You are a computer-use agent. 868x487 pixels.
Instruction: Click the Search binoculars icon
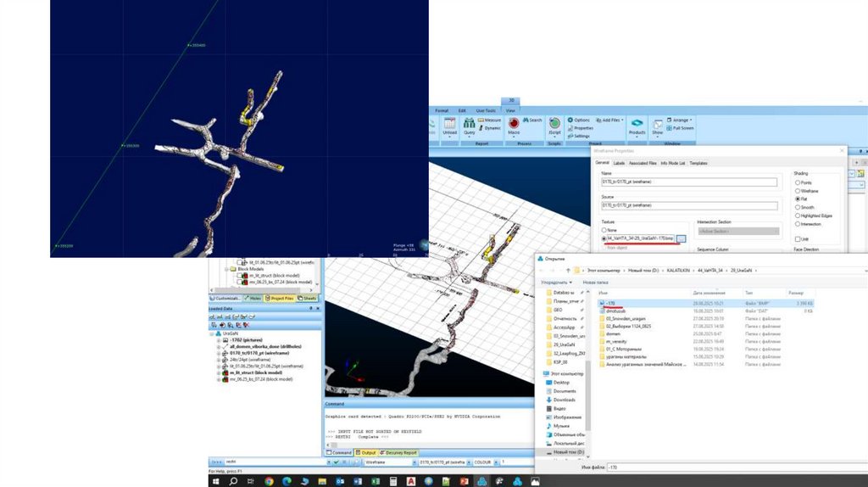[x=533, y=120]
